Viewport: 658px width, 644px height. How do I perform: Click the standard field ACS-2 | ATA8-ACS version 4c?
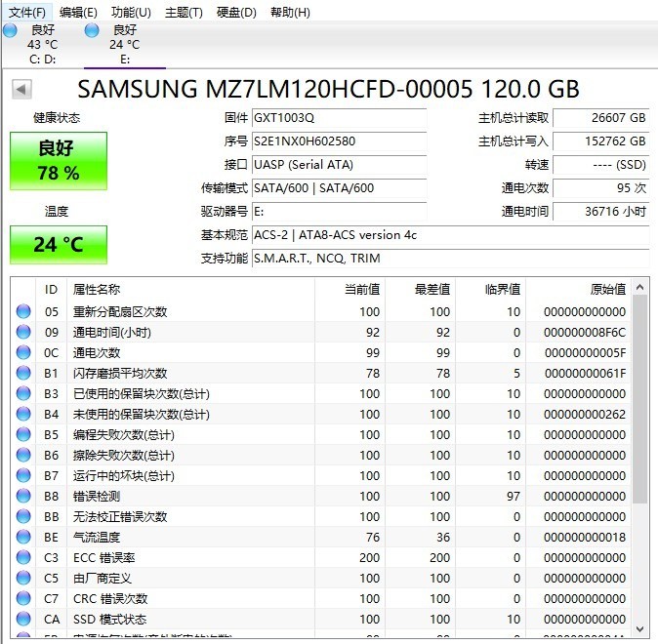pyautogui.click(x=450, y=235)
